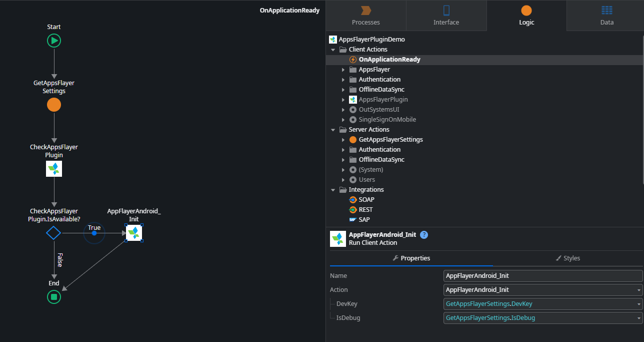This screenshot has height=342, width=644.
Task: Select the GetAppsFlayerSettings orange node in flow
Action: tap(54, 105)
